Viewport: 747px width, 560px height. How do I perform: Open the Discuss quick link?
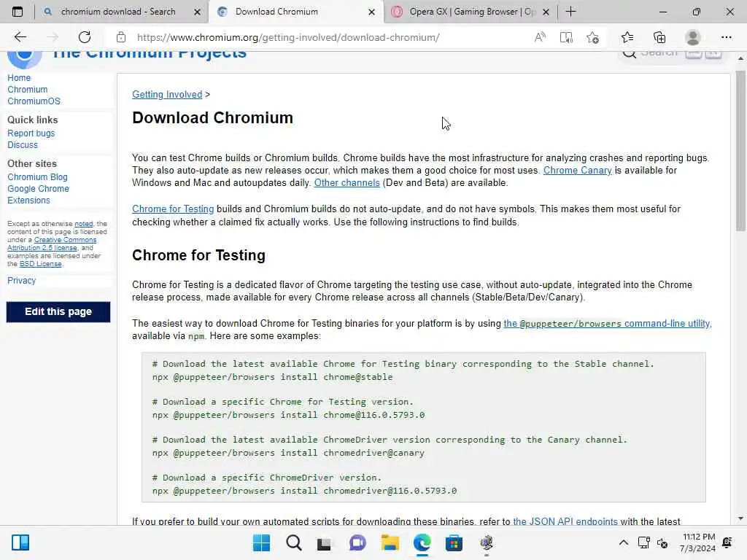23,145
